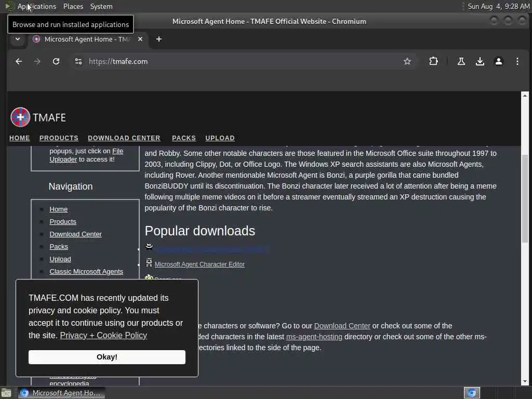Screen dimensions: 532x399
Task: Click the Popular downloads heading
Action: point(200,231)
